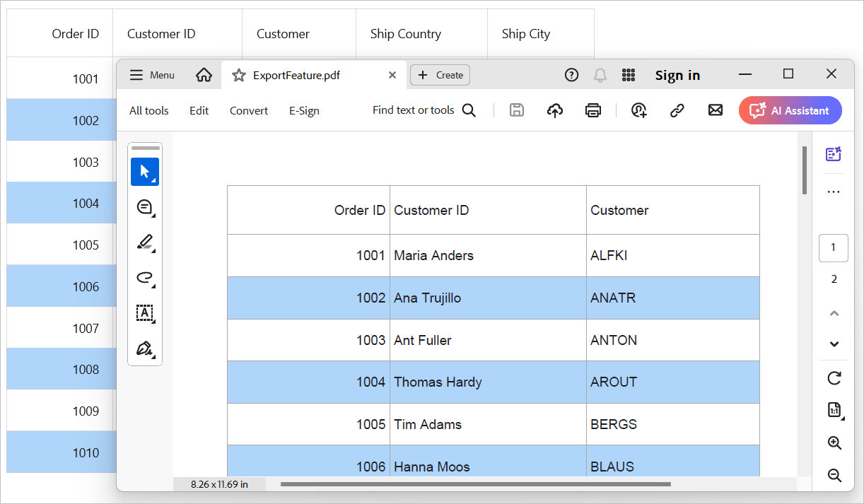Select page thumbnail 2 in sidebar
The height and width of the screenshot is (504, 864).
(x=833, y=280)
